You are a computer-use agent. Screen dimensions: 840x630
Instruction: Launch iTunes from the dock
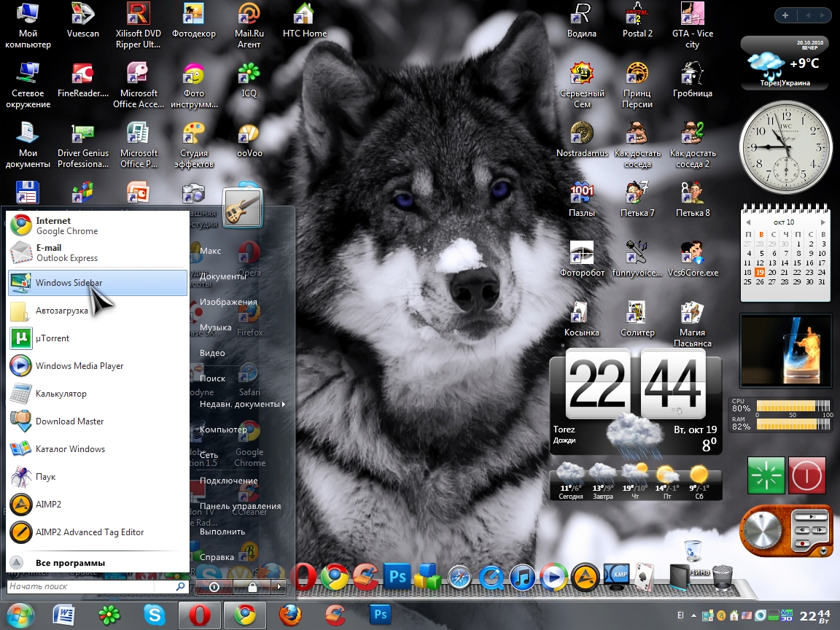click(523, 576)
